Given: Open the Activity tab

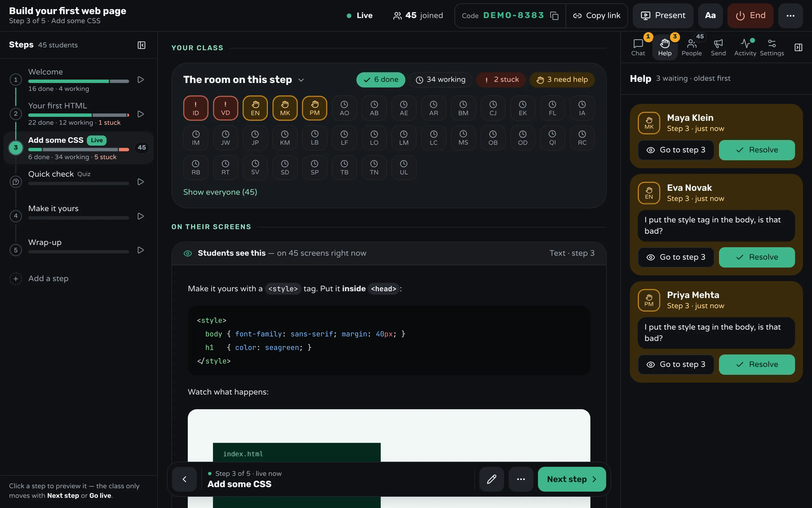Looking at the screenshot, I should coord(745,47).
